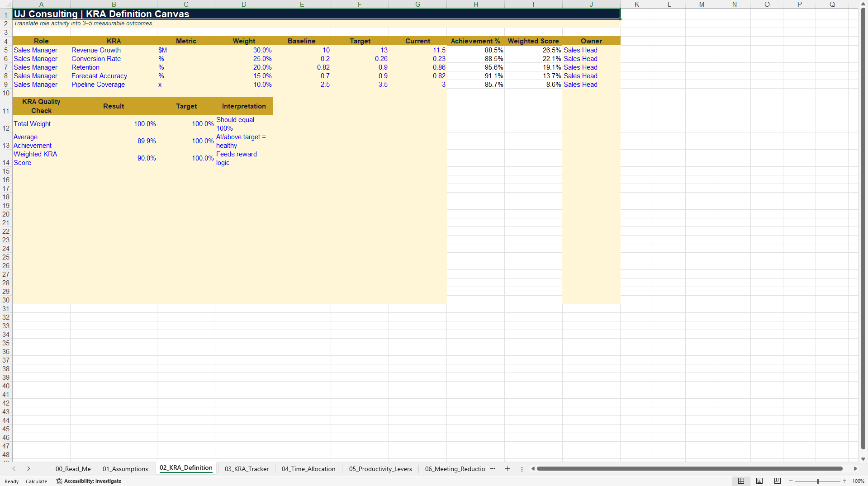Screen dimensions: 868x486
Task: Open the 00_Read_Me sheet tab
Action: click(x=73, y=469)
